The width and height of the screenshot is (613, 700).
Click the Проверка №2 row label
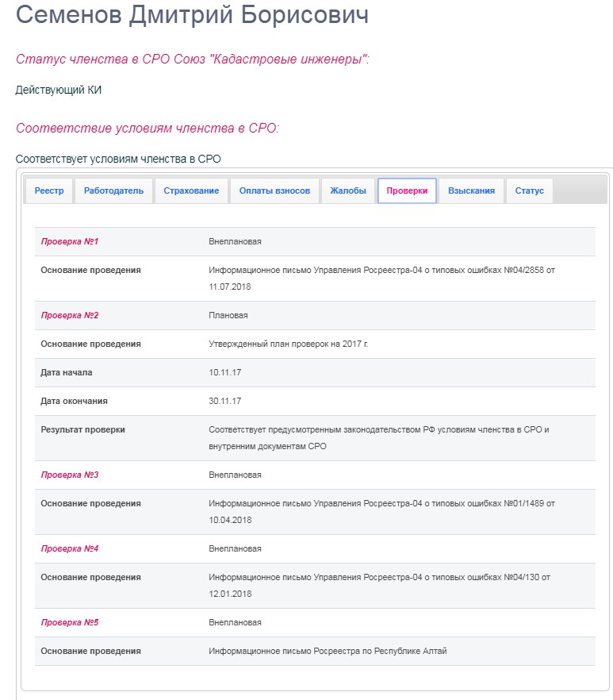coord(70,315)
